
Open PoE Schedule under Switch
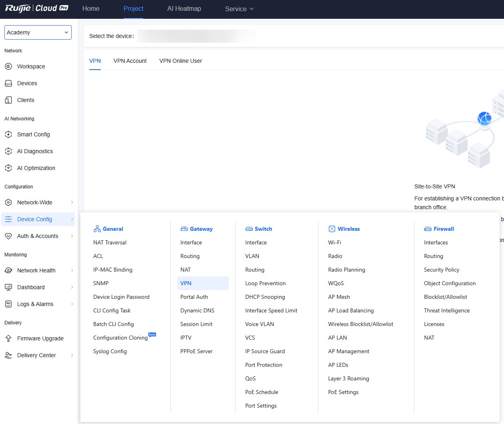pos(262,392)
